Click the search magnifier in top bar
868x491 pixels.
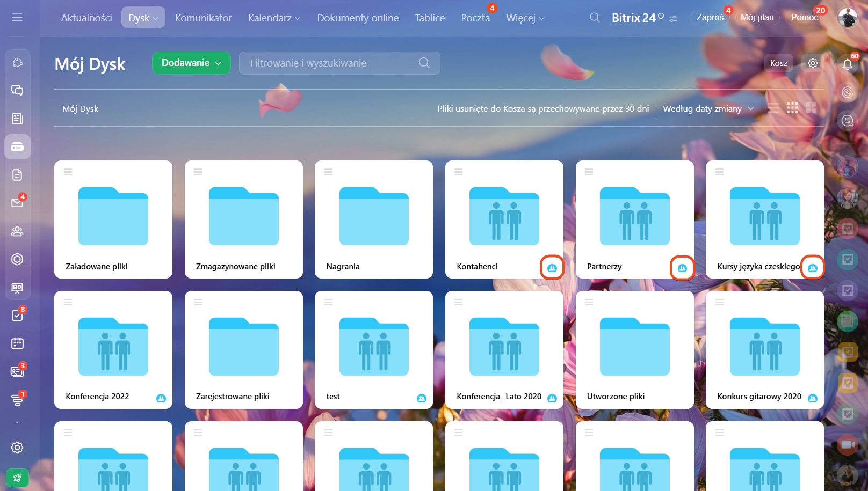pyautogui.click(x=595, y=18)
